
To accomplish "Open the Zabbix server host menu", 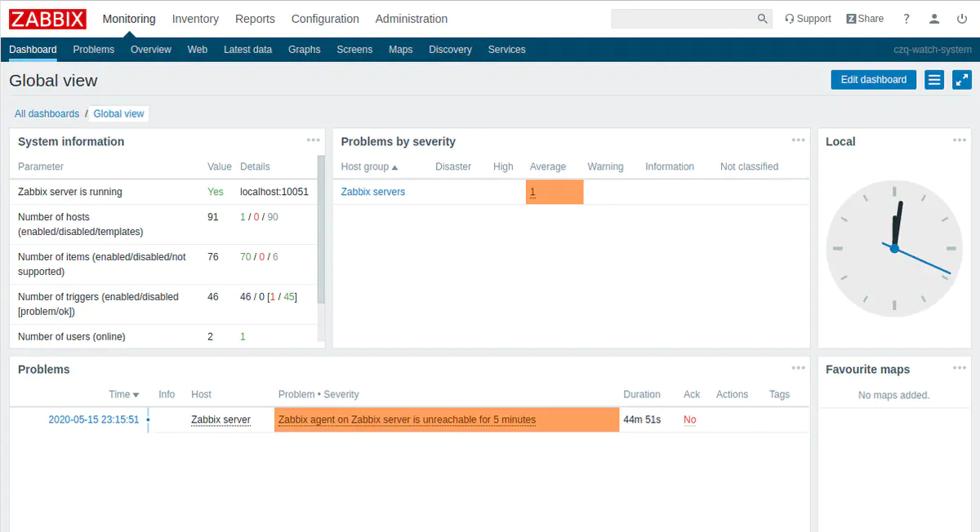I will pos(220,419).
